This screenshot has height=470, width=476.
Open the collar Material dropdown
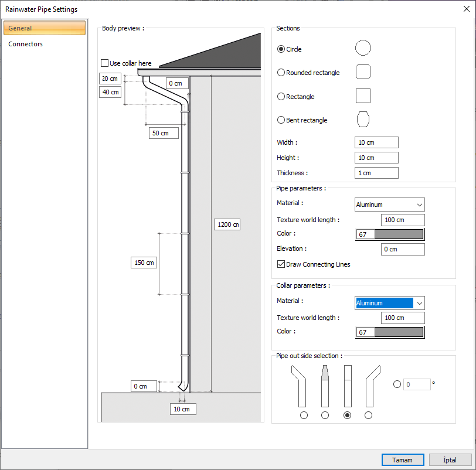pyautogui.click(x=390, y=303)
